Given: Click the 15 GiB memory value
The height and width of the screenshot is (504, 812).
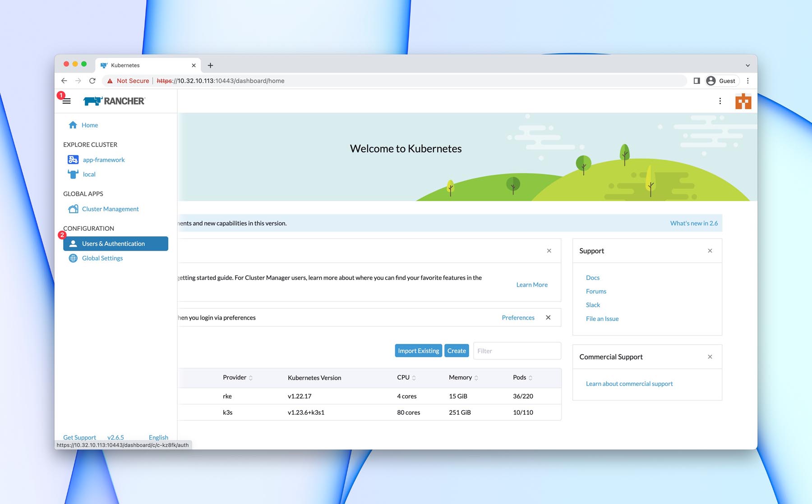Looking at the screenshot, I should [458, 396].
